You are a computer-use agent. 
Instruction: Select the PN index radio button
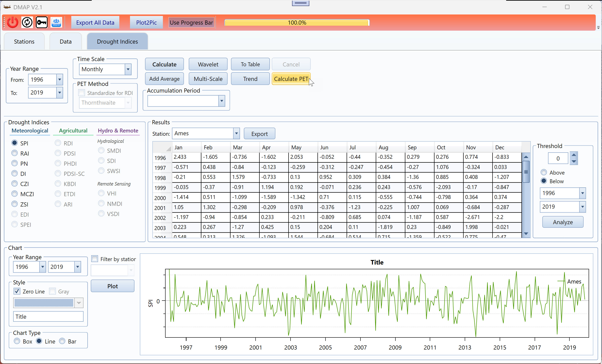click(15, 163)
